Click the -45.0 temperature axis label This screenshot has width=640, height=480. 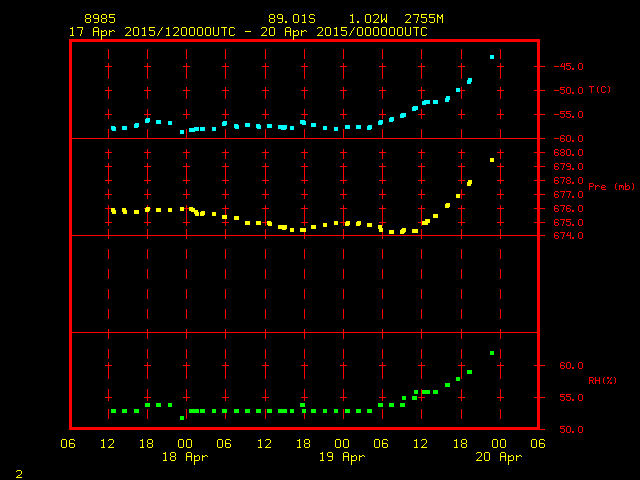tap(569, 67)
